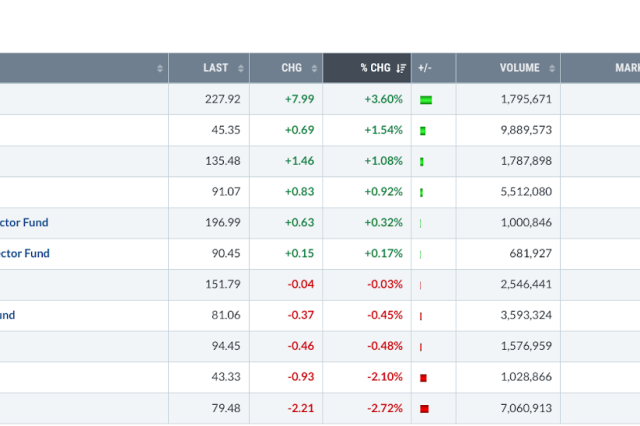The image size is (640, 426).
Task: Click the sort arrows in the LAST column header
Action: tap(239, 68)
